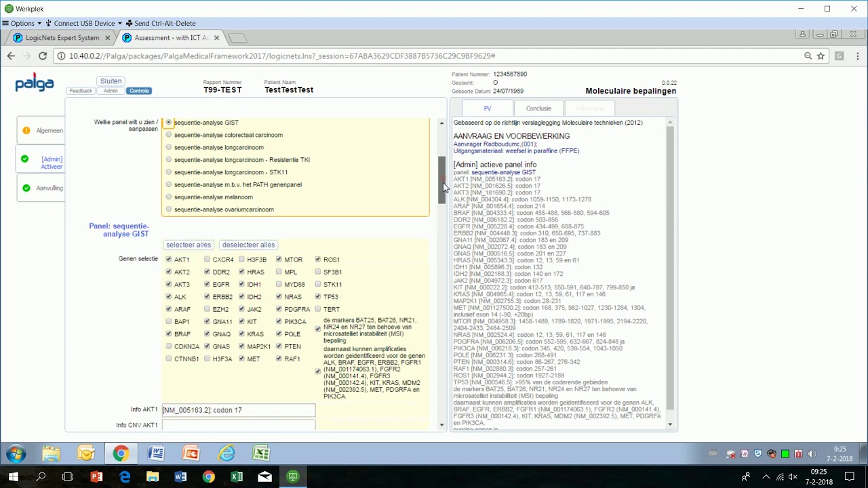Click the PV report scrollbar thumb
868x488 pixels.
click(670, 268)
